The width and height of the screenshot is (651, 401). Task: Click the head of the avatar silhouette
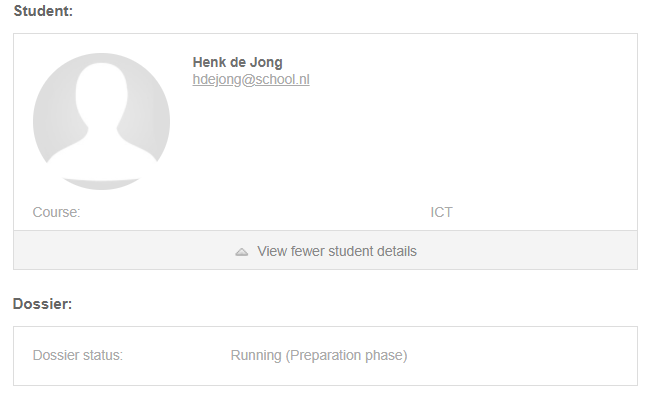(x=101, y=93)
